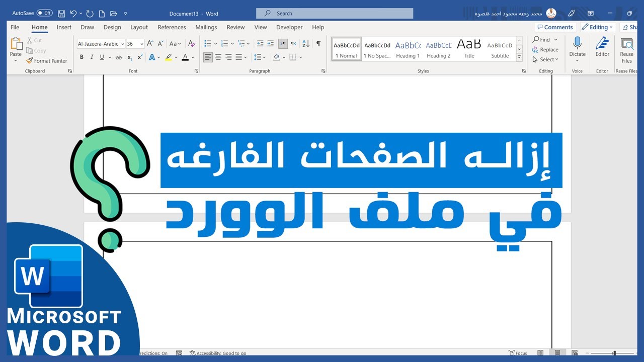The image size is (644, 362).
Task: Click the Paste clipboard icon
Action: (x=16, y=44)
